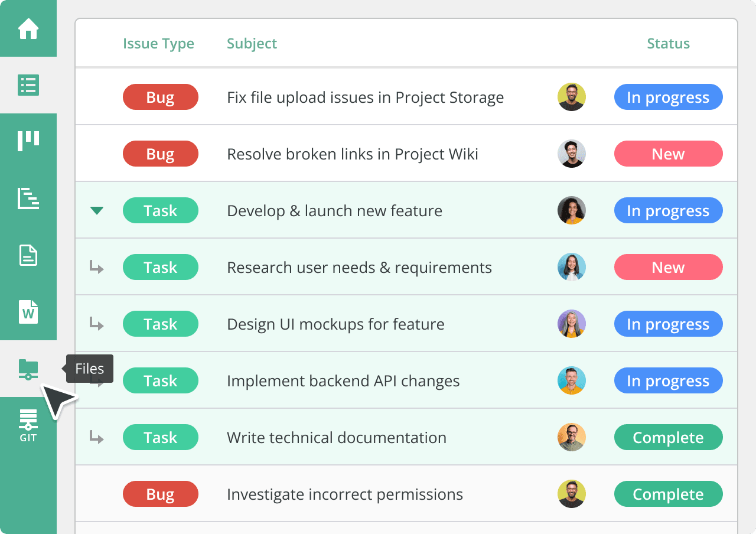756x534 pixels.
Task: Open Complete status of Write technical documentation
Action: tap(668, 438)
